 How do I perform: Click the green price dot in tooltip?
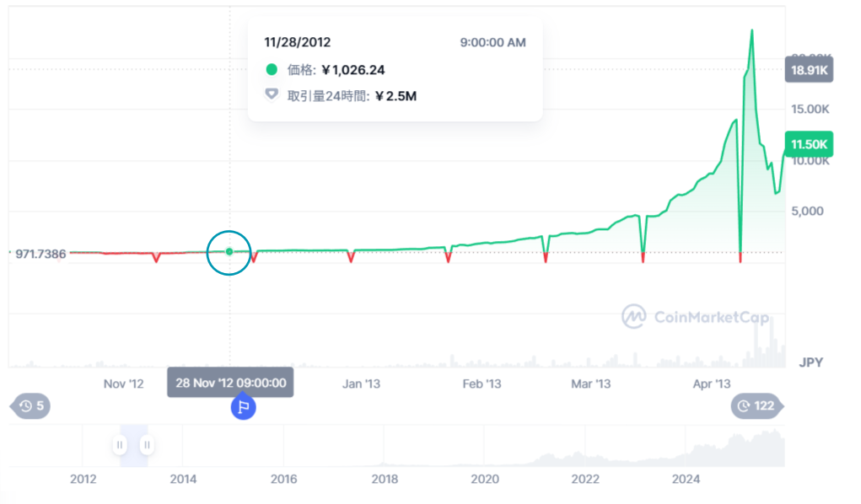(272, 70)
